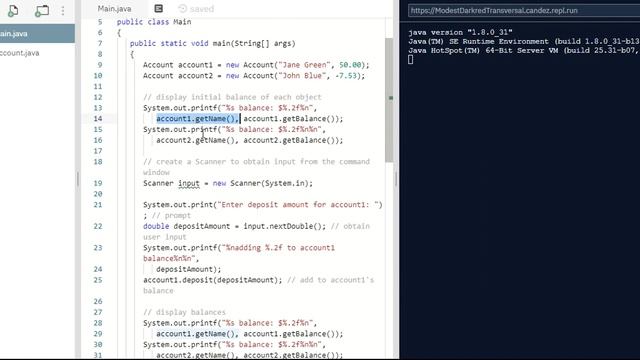Click the new folder icon
This screenshot has width=640, height=360.
[x=42, y=11]
